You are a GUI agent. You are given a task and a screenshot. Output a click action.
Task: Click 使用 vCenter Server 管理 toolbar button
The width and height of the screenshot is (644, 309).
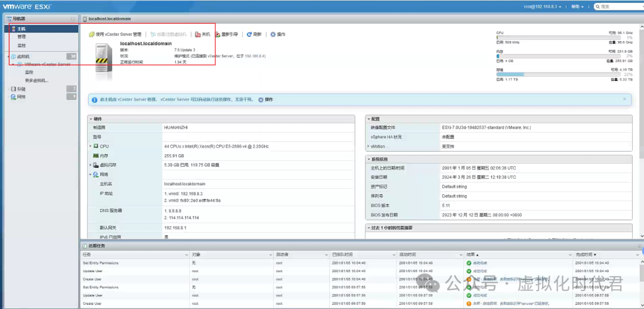[116, 35]
